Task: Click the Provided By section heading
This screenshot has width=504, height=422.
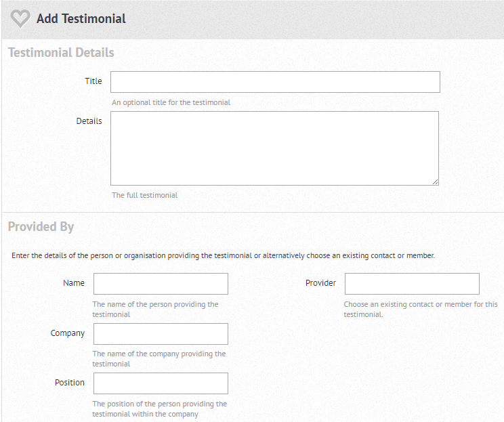Action: click(x=41, y=227)
